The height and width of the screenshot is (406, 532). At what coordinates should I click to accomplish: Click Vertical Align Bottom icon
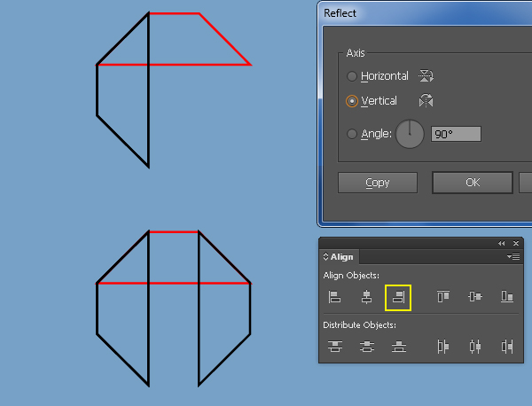[507, 296]
